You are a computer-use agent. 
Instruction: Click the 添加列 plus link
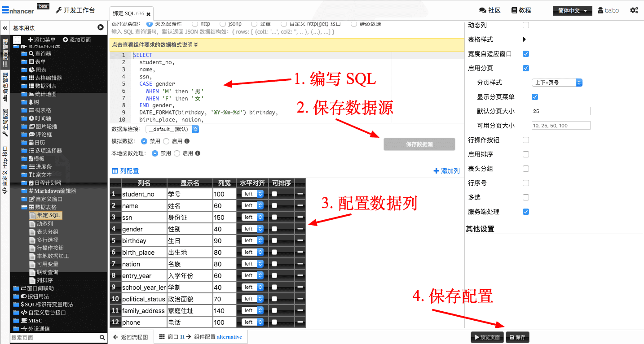(446, 171)
